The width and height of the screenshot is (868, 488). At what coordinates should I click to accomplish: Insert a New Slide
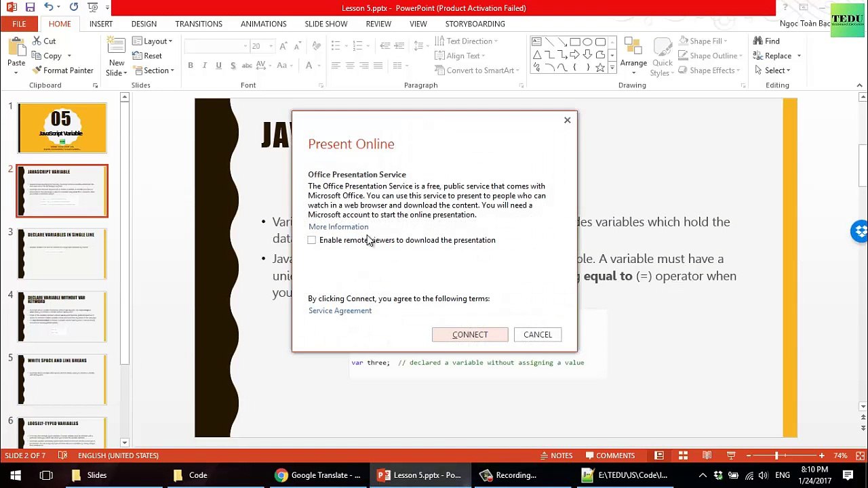117,57
